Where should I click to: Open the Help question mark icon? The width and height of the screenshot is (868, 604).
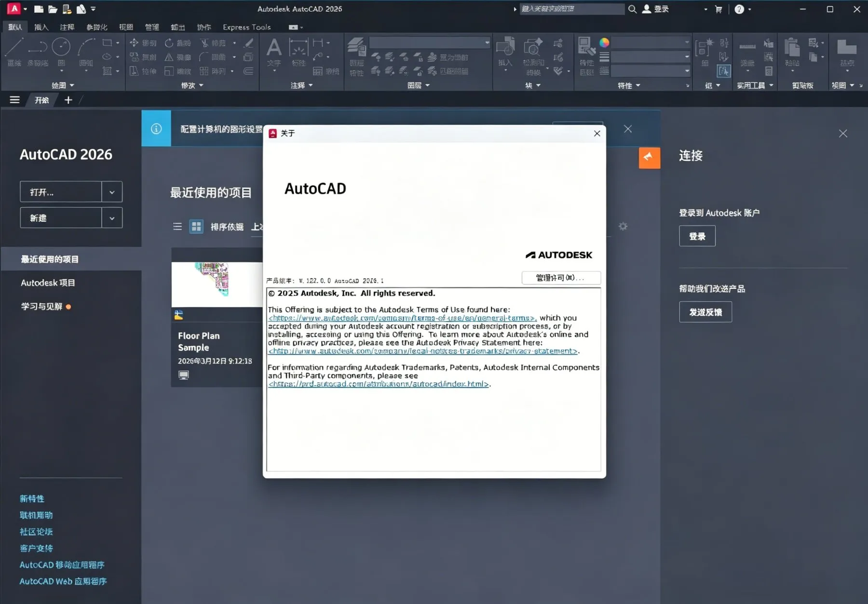tap(739, 9)
